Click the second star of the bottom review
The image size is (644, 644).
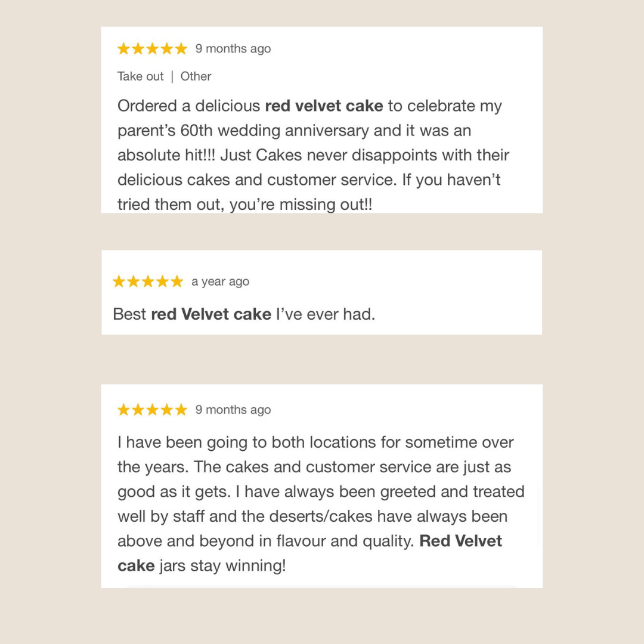[x=138, y=410]
